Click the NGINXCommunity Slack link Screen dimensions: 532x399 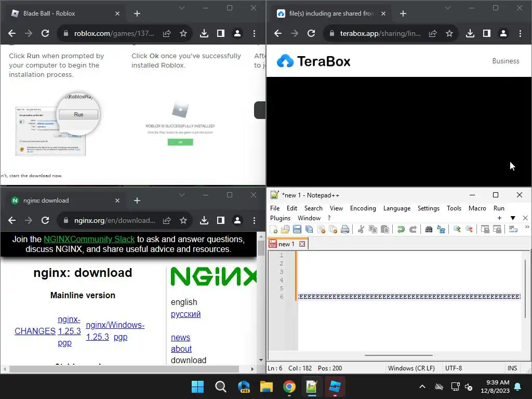[89, 239]
